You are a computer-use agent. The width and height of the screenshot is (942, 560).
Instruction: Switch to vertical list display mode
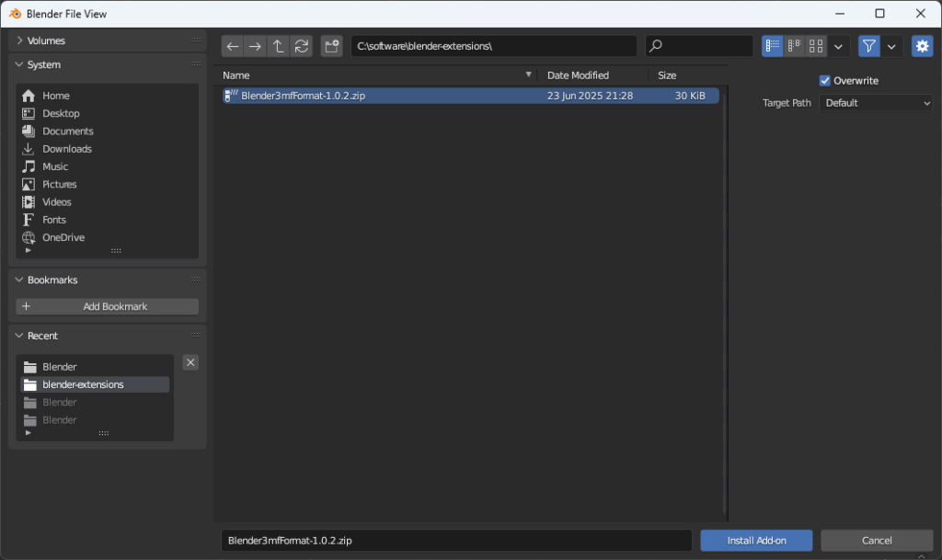[x=773, y=46]
